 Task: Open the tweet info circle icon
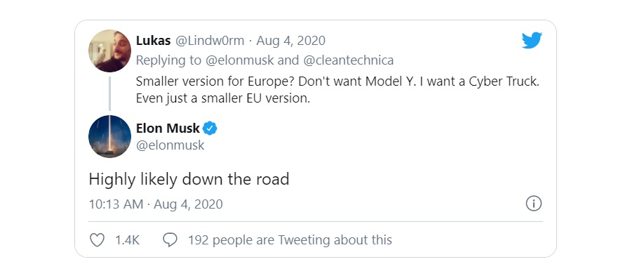click(534, 204)
